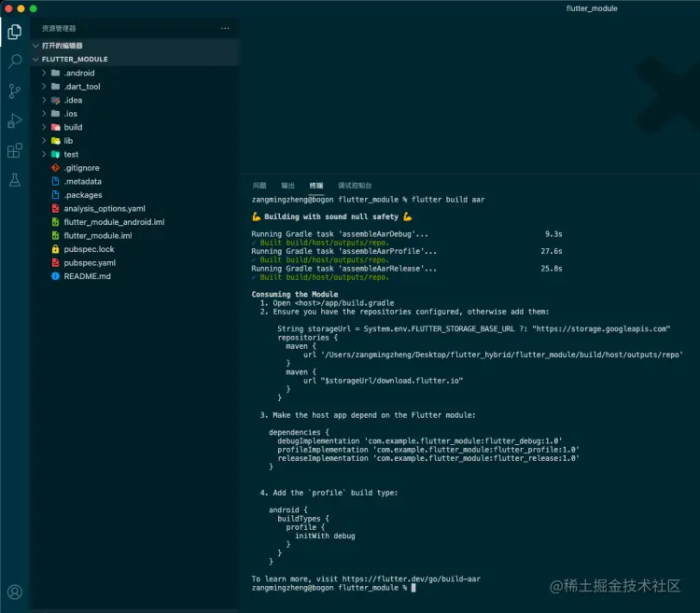Open the Search view icon
The height and width of the screenshot is (613, 700).
click(x=15, y=62)
